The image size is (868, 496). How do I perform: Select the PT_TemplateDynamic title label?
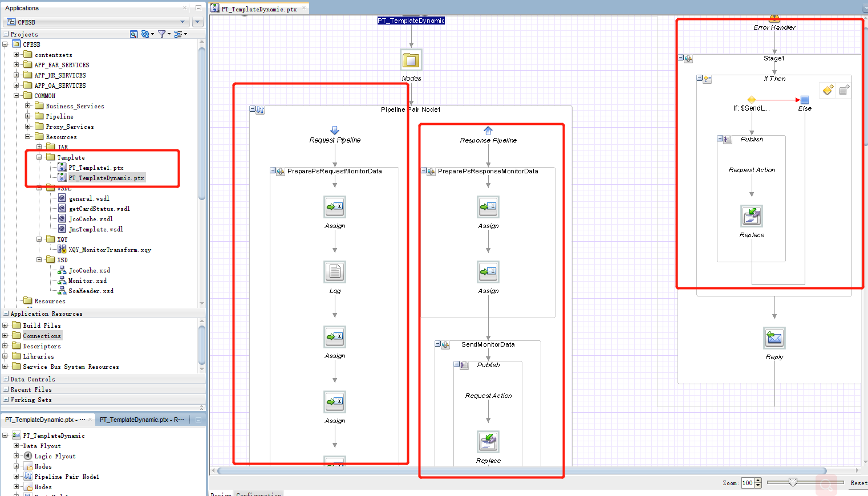(x=411, y=21)
